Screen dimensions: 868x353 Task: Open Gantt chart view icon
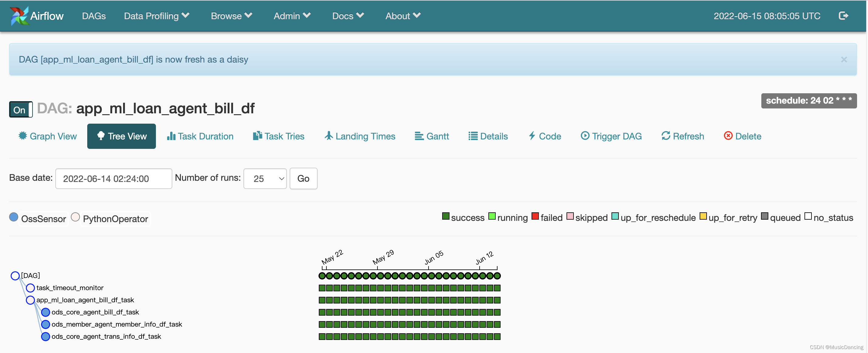(419, 136)
